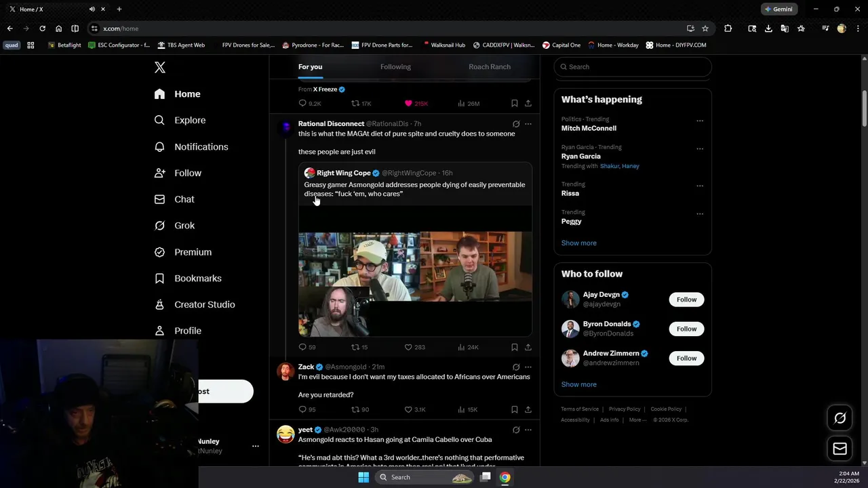The height and width of the screenshot is (488, 868).
Task: Repost the Rational Disconnect post with 15 reposts
Action: click(x=359, y=347)
